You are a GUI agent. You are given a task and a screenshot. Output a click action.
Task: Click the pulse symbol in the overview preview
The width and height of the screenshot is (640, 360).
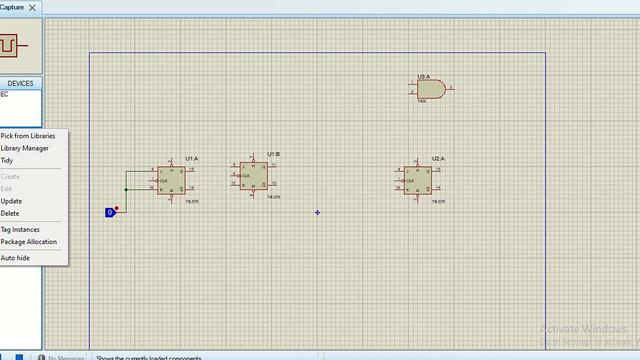point(9,45)
